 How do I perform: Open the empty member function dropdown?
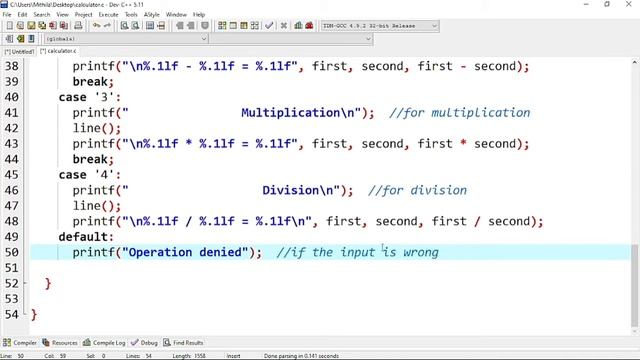tap(291, 39)
